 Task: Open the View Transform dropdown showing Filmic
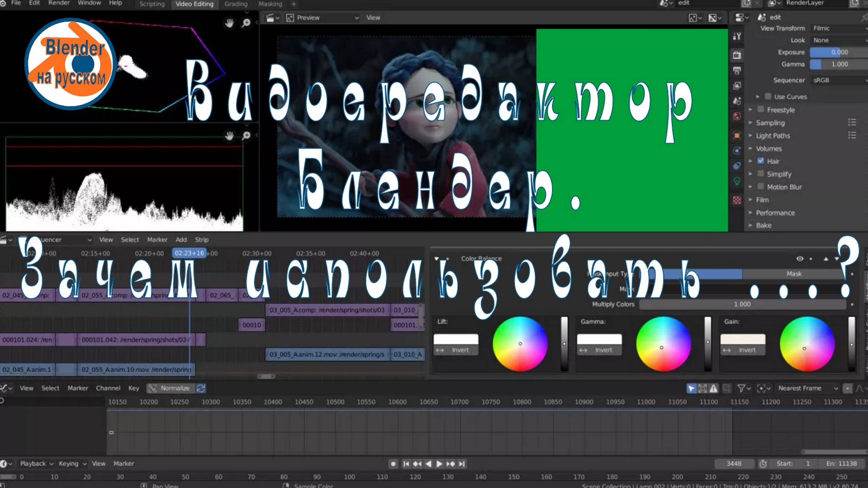coord(837,28)
